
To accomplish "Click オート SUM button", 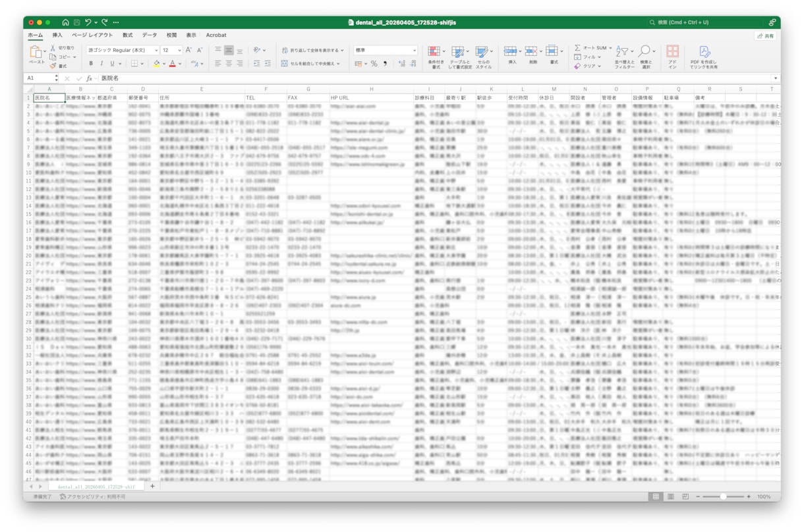I will pyautogui.click(x=592, y=48).
